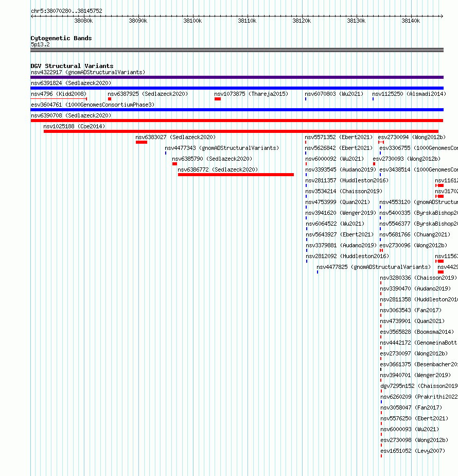
Task: Open nsv6387925 (Sedlazeck2020) label
Action: [148, 94]
